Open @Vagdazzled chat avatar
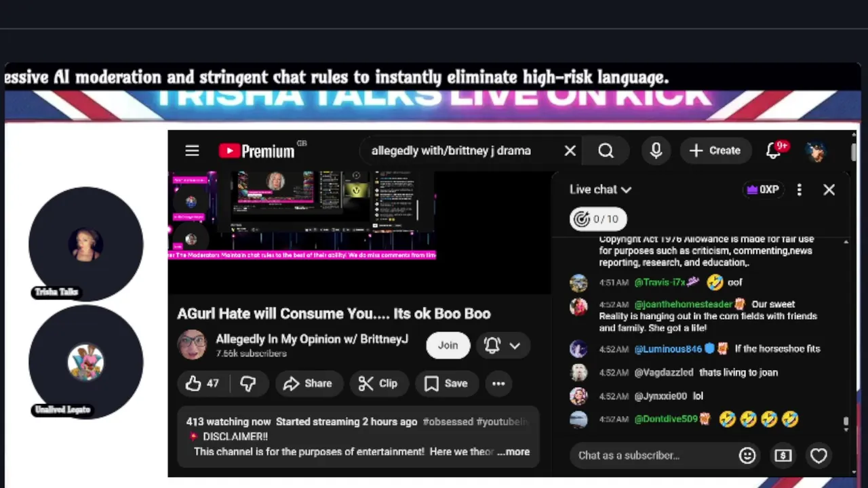 tap(578, 373)
